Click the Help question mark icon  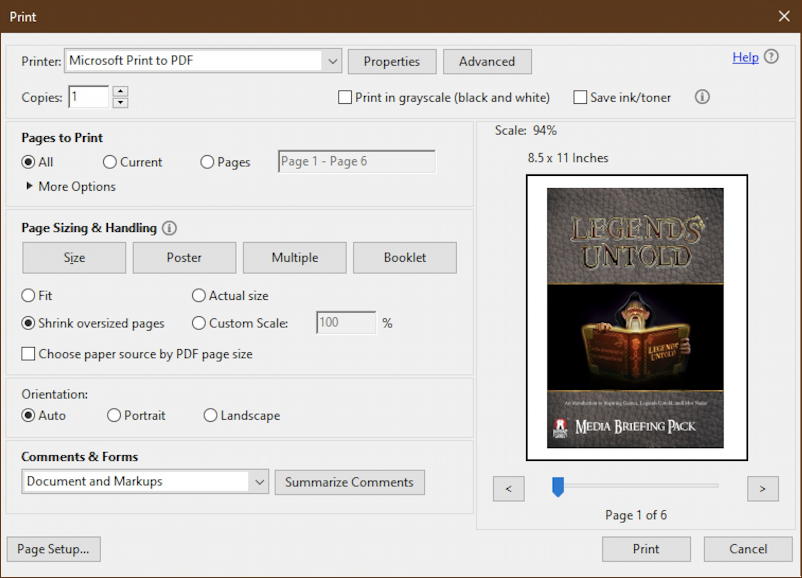point(771,57)
